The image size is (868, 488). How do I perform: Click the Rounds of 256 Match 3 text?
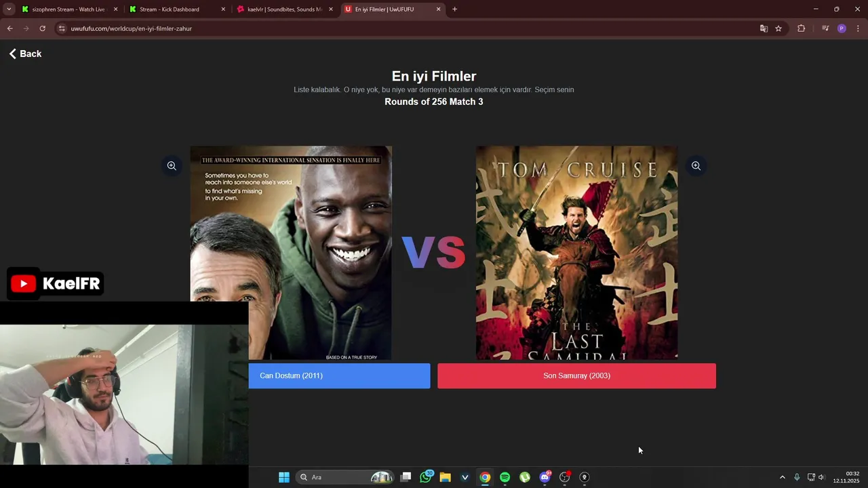click(x=434, y=102)
